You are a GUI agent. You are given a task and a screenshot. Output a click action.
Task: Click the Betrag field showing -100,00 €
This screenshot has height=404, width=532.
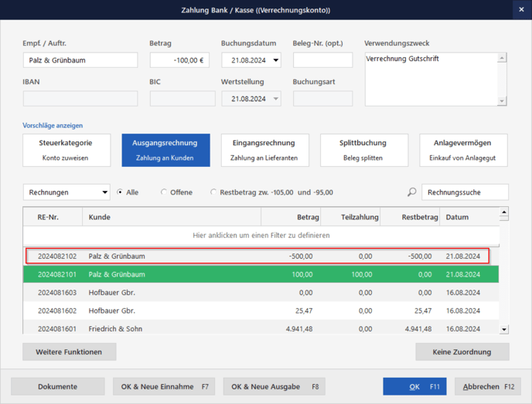179,60
